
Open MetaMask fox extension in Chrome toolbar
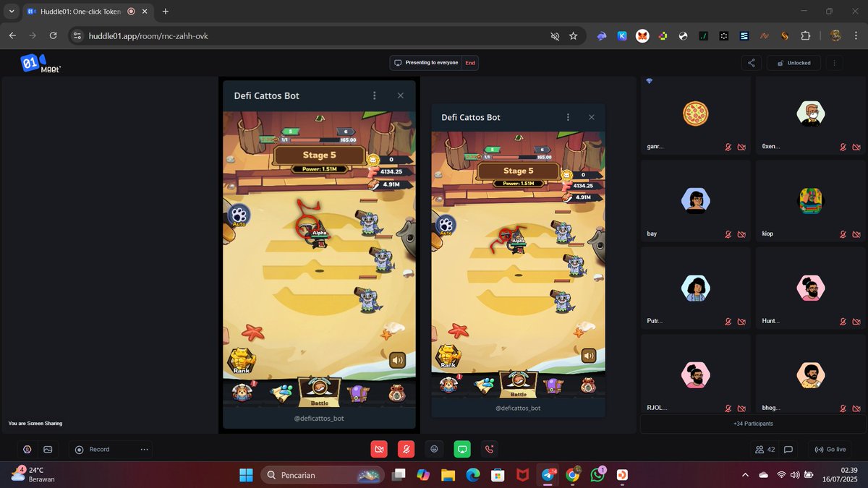point(642,35)
